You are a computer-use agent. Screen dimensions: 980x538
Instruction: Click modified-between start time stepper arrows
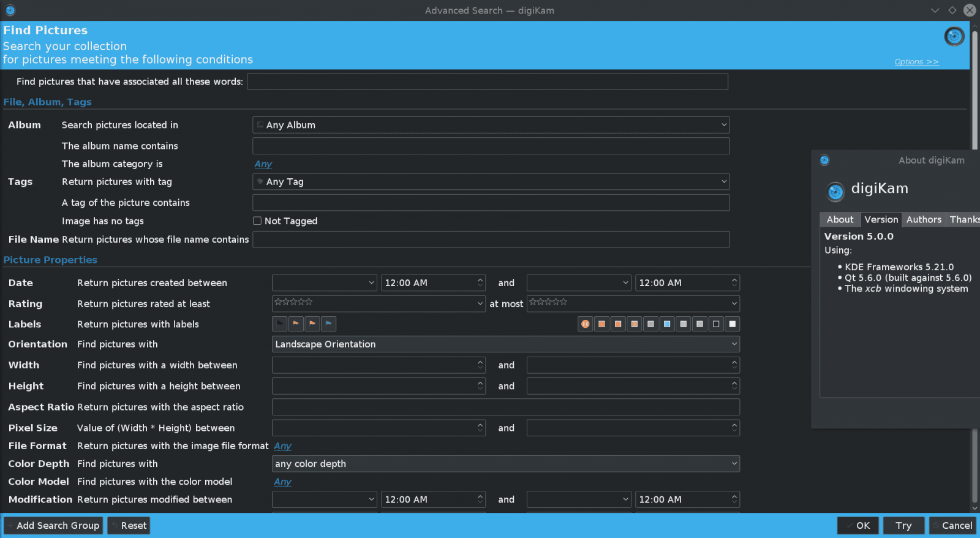[x=480, y=499]
